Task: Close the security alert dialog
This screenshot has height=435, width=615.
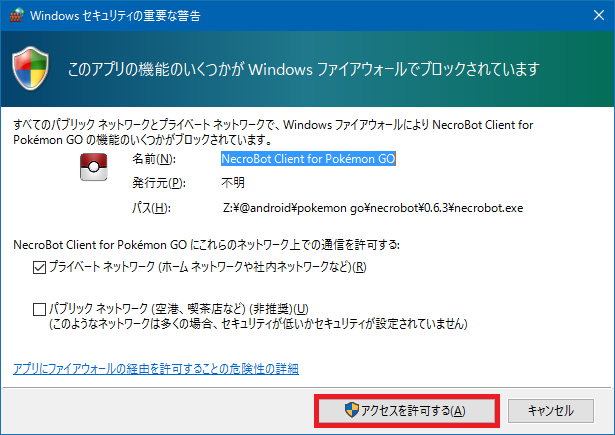Action: pos(599,15)
